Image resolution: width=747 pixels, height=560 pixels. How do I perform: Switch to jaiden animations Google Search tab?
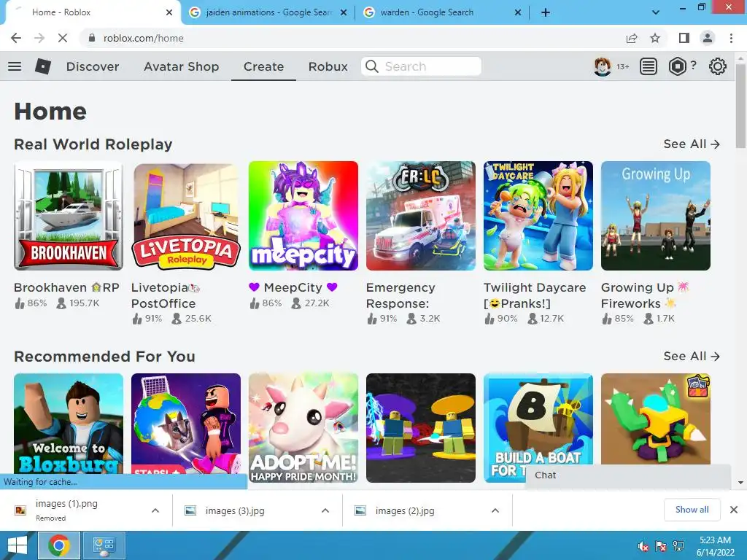click(x=268, y=12)
